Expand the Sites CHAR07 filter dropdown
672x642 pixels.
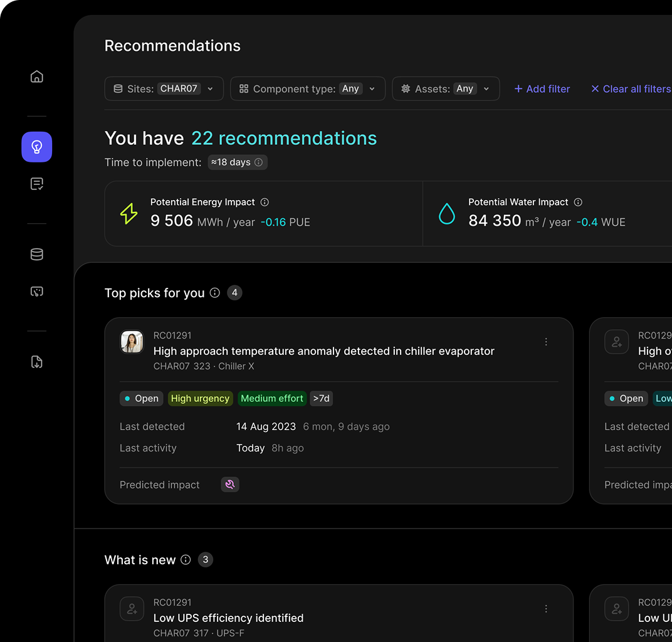coord(164,89)
